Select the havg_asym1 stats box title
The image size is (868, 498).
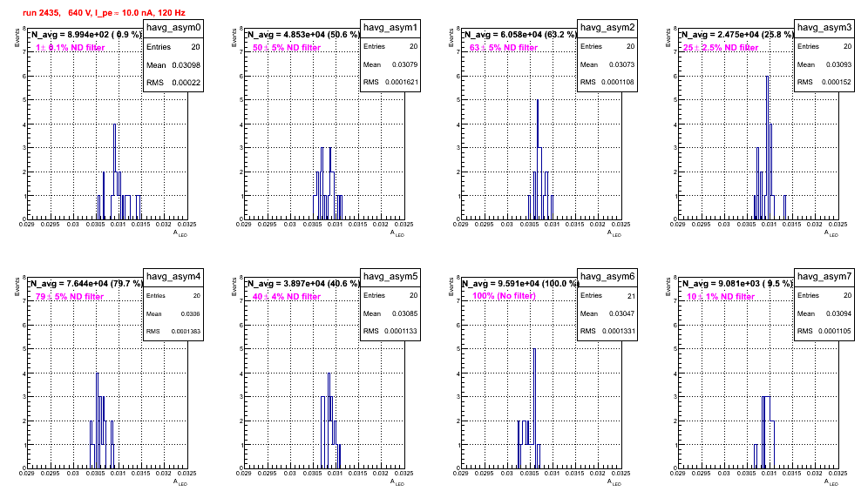point(390,28)
